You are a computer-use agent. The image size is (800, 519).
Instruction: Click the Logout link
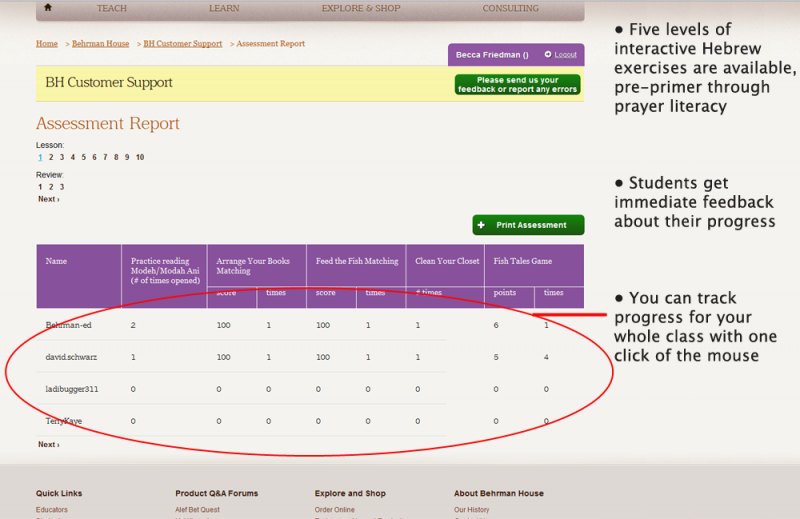[565, 55]
